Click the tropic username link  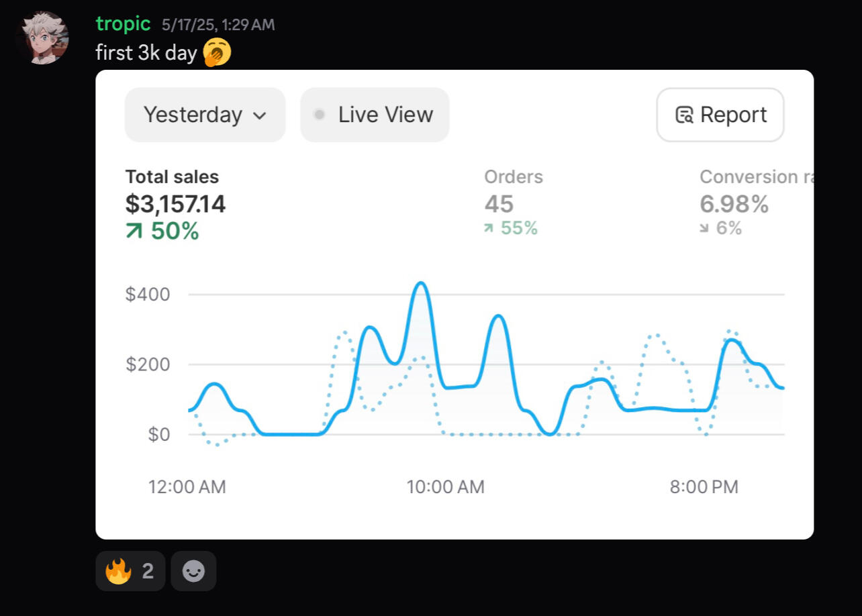pos(123,23)
